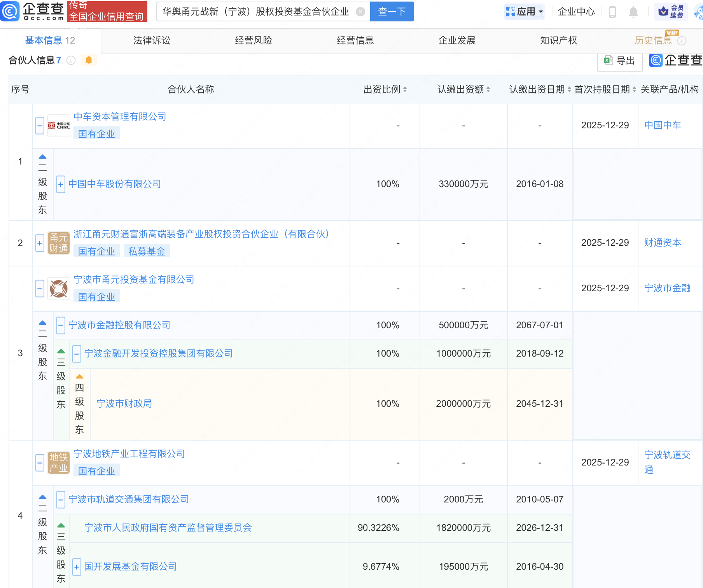Collapse the 宁波市金融控股有限公司 row
This screenshot has height=588, width=703.
(61, 325)
